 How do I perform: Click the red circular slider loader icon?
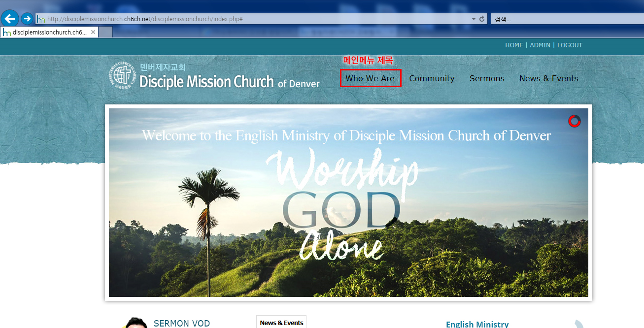[x=574, y=121]
